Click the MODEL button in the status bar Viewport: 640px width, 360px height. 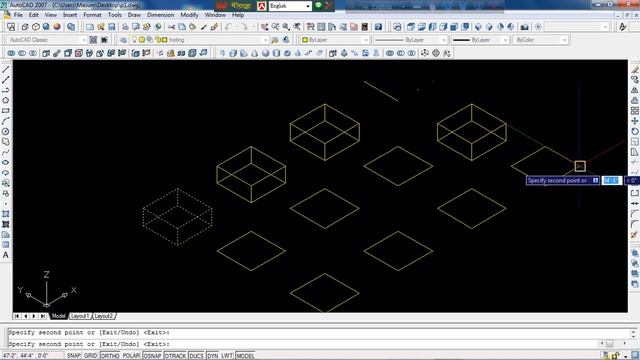pyautogui.click(x=245, y=356)
